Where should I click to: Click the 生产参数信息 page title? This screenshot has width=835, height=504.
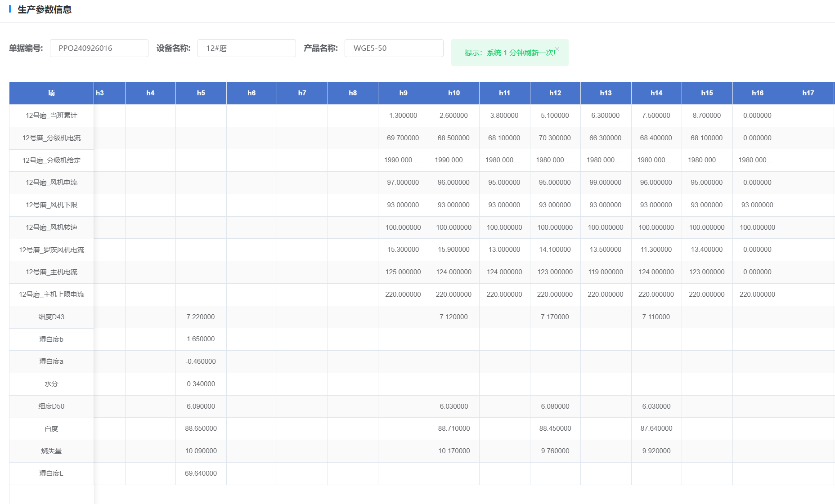click(x=45, y=9)
